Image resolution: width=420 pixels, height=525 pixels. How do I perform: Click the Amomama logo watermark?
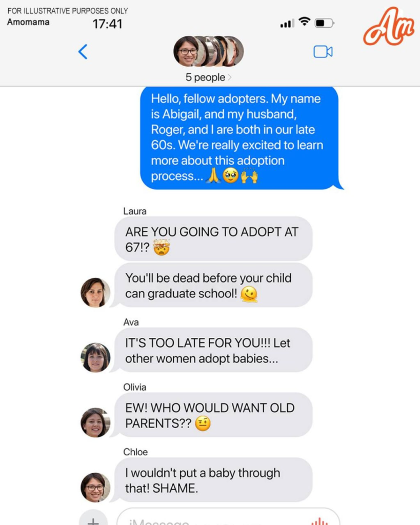coord(389,26)
